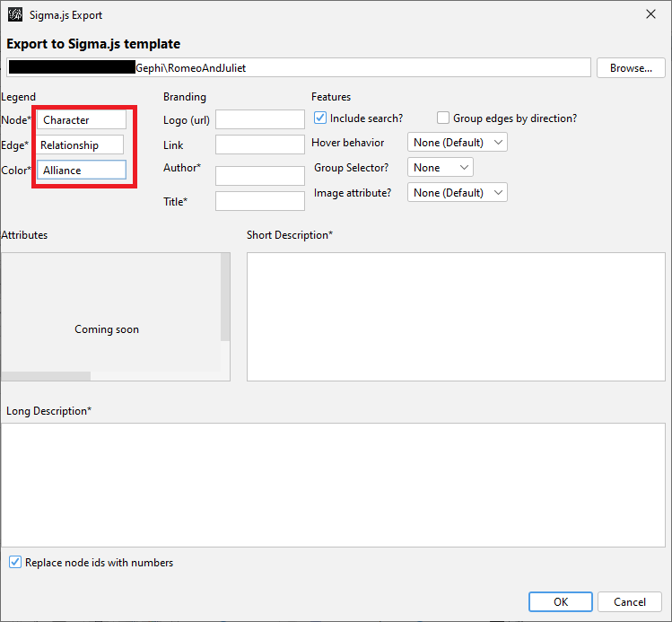Viewport: 672px width, 622px height.
Task: Close the Sigma.js Export dialog
Action: (x=650, y=14)
